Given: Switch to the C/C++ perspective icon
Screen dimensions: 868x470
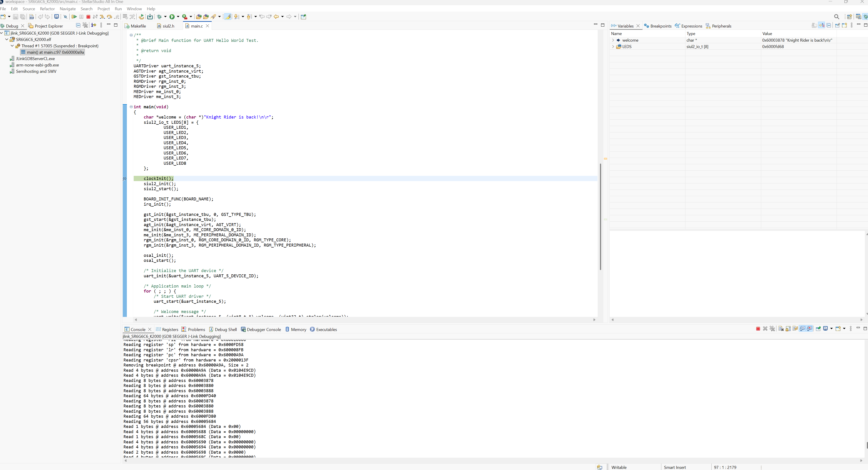Looking at the screenshot, I should pyautogui.click(x=858, y=17).
